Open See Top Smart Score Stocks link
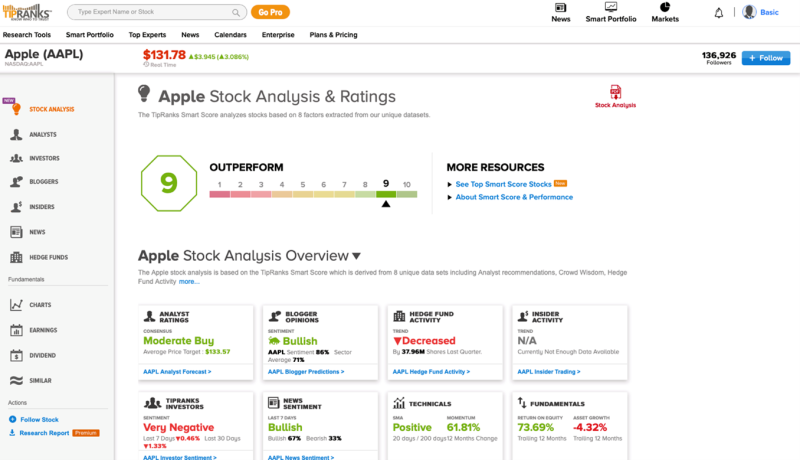The width and height of the screenshot is (800, 460). tap(503, 184)
